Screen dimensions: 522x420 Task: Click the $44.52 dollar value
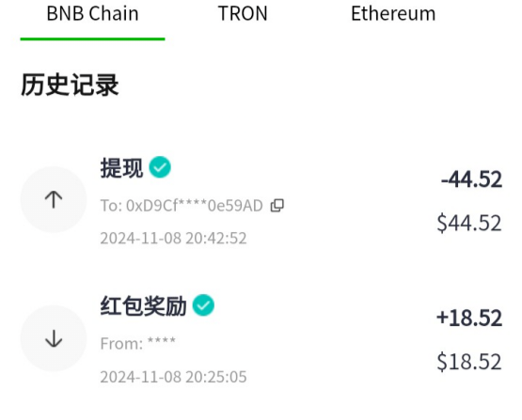coord(469,223)
